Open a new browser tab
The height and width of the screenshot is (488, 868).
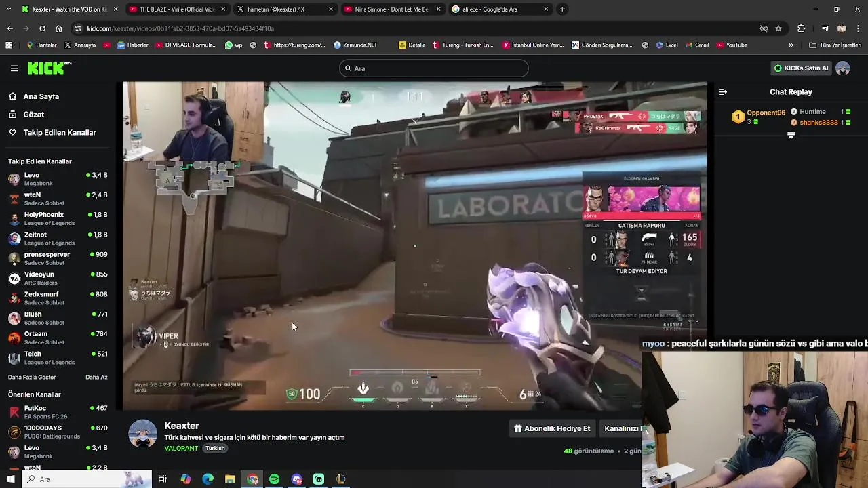562,9
